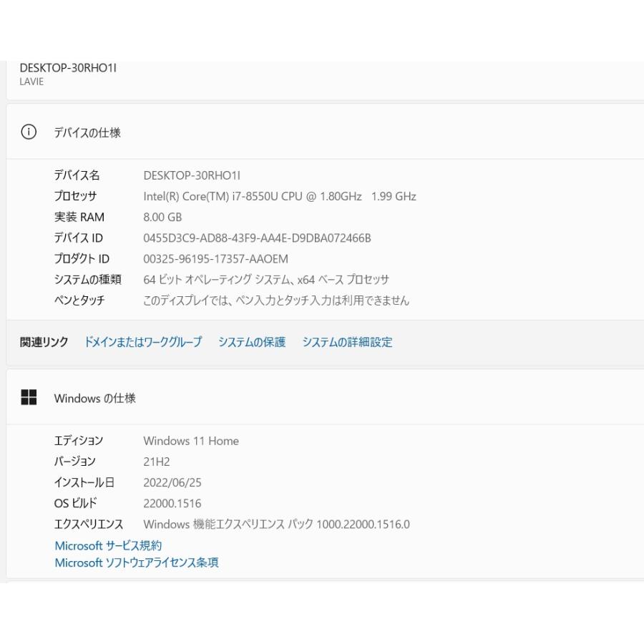This screenshot has height=644, width=644.
Task: Select the Intel Core i7-8550U processor value
Action: (280, 197)
